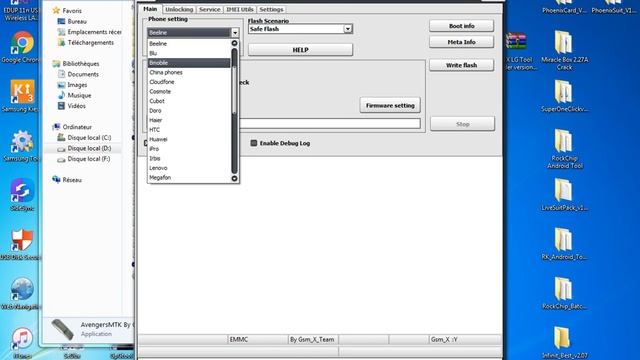Switch to the Service tab
The width and height of the screenshot is (640, 360).
tap(209, 9)
